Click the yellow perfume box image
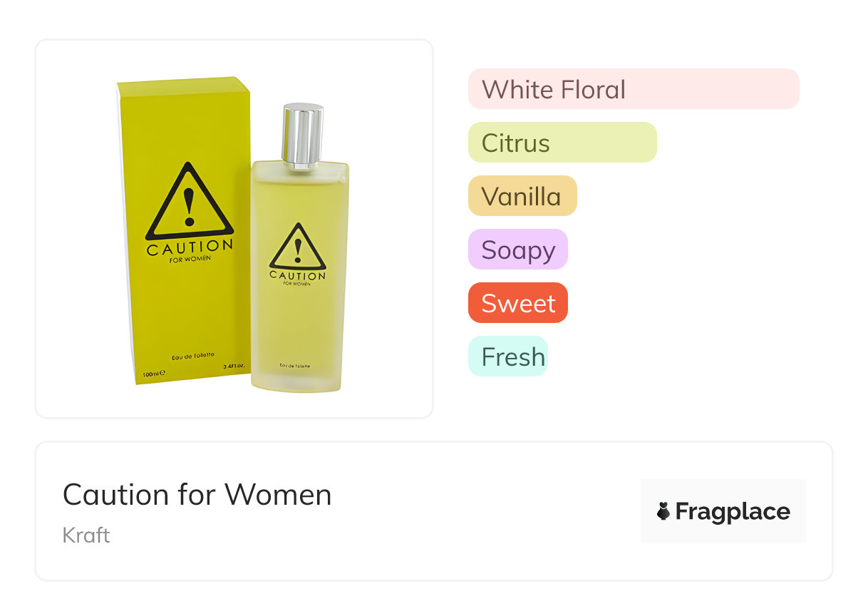Image resolution: width=868 pixels, height=616 pixels. [x=184, y=232]
